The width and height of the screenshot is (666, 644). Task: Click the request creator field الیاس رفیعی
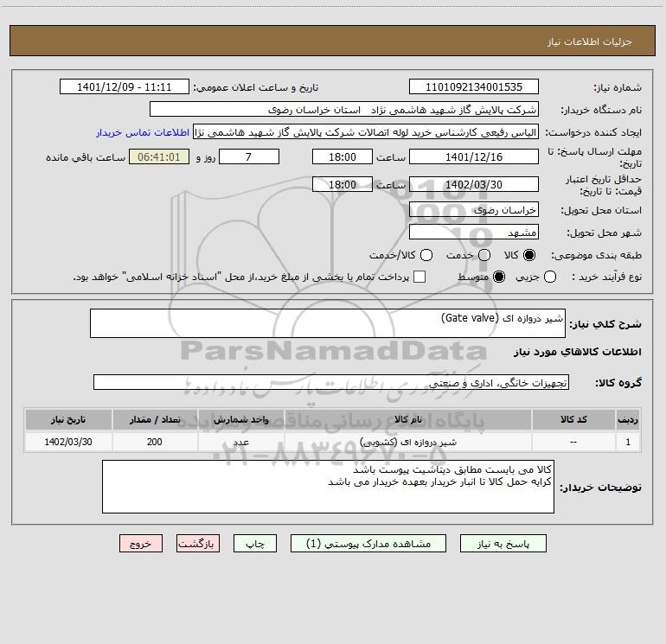366,132
